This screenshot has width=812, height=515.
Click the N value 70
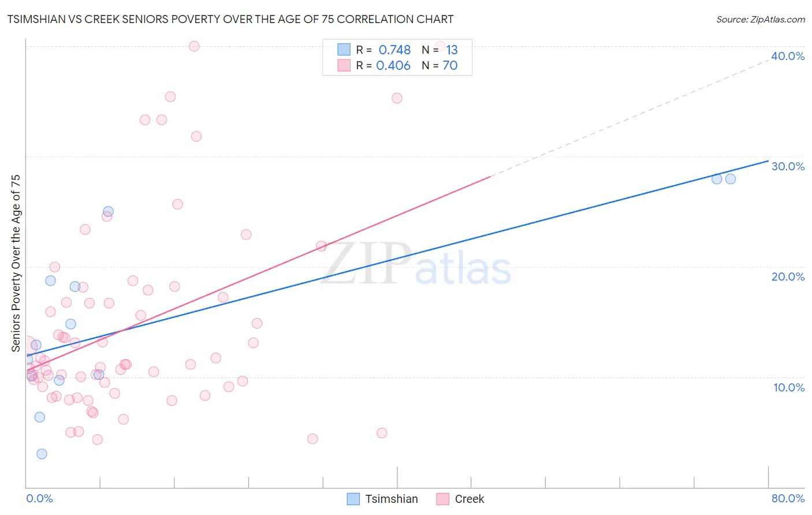tap(450, 65)
